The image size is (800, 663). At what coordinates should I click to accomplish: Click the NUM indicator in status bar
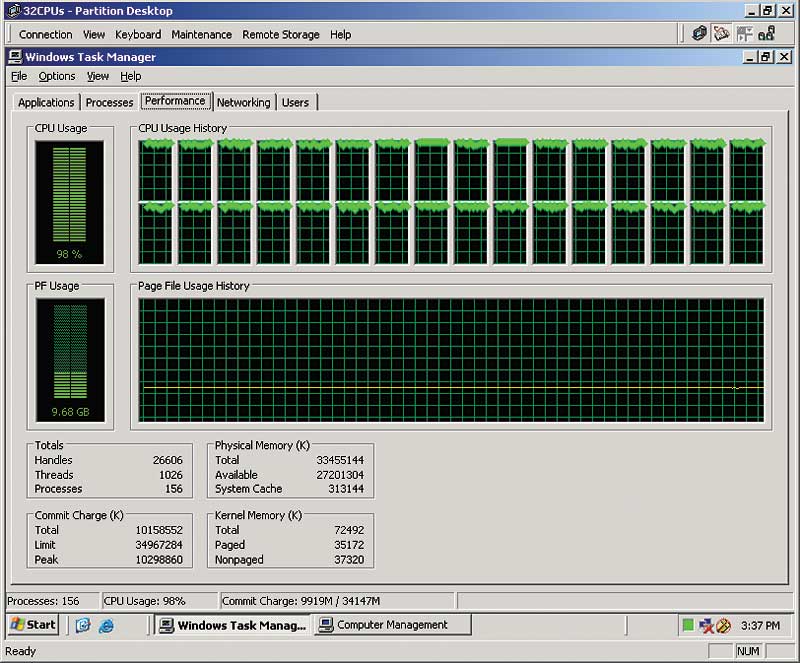coord(748,651)
